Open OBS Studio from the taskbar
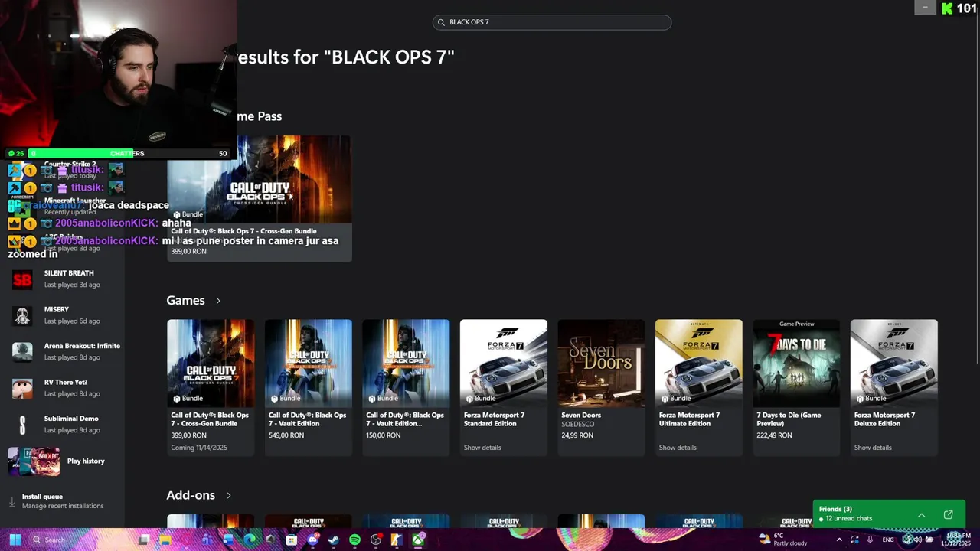Screen dimensions: 980x551 pos(376,540)
